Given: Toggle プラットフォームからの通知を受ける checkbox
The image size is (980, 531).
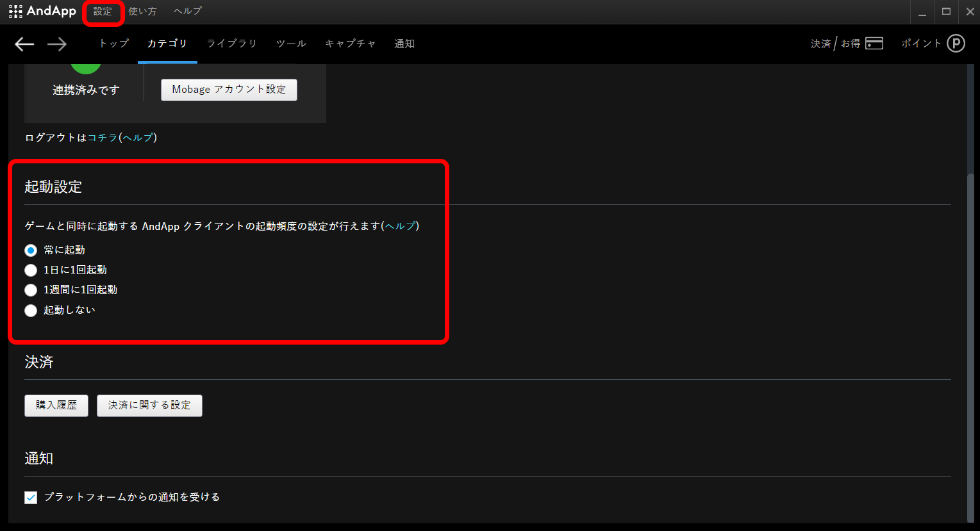Looking at the screenshot, I should click(x=31, y=498).
